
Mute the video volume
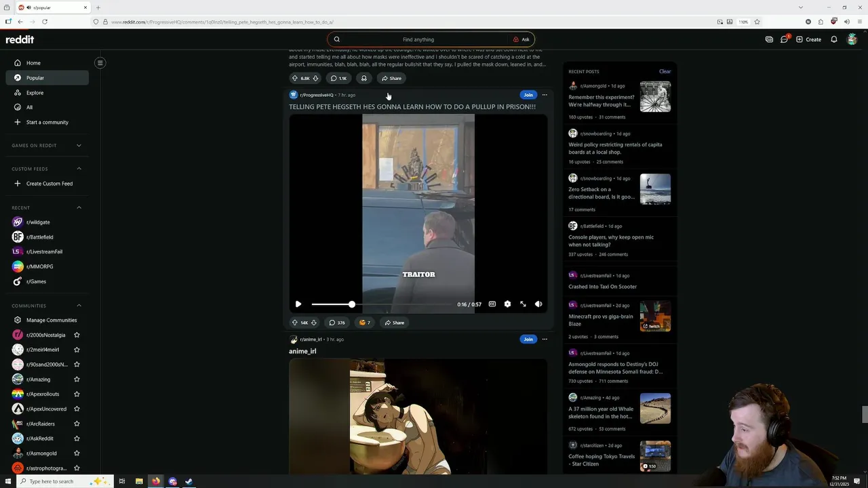click(538, 304)
